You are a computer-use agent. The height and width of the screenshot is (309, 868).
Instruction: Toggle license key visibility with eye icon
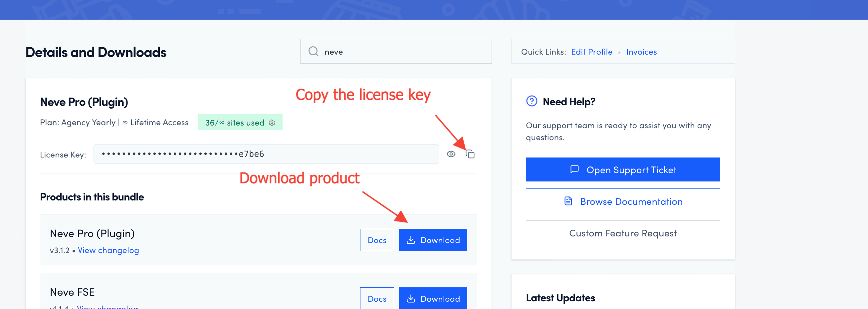451,154
